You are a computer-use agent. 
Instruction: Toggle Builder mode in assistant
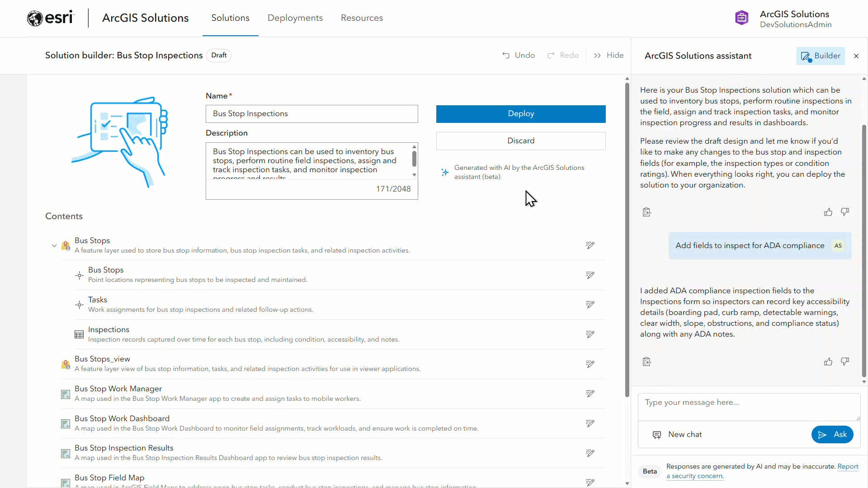pos(820,56)
